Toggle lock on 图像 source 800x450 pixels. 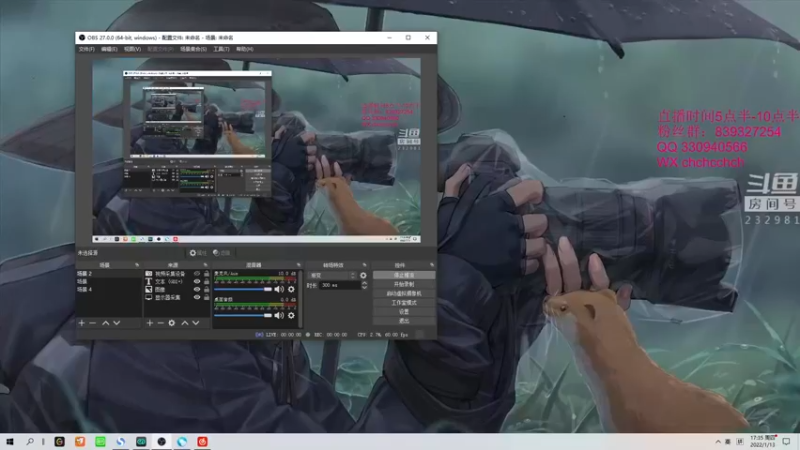point(207,289)
